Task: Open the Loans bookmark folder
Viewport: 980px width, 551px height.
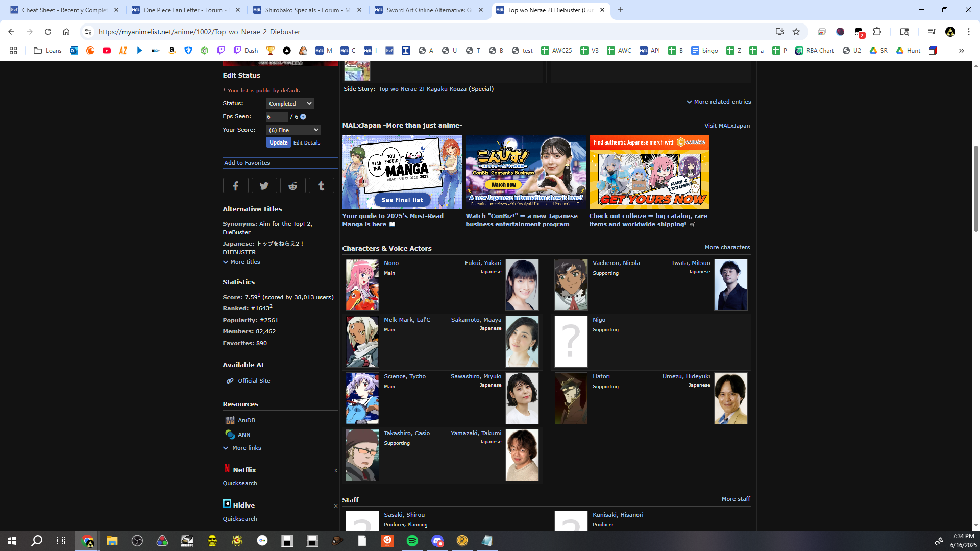Action: [47, 51]
